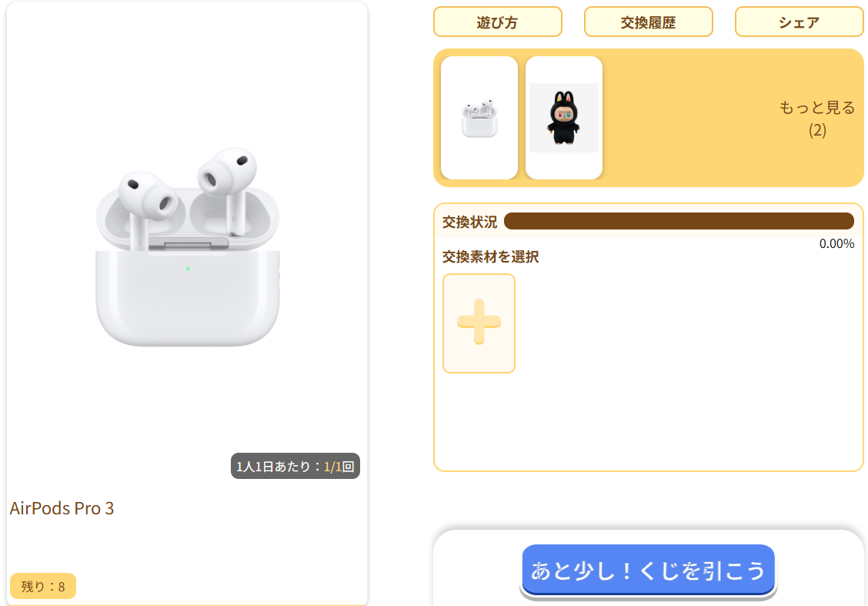Click the 交換素材を選択 heading

490,256
